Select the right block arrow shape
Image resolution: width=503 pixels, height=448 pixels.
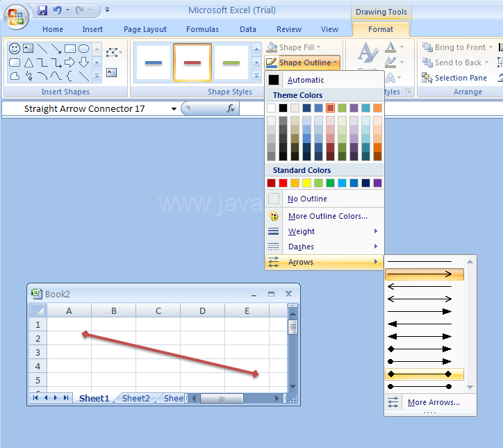[69, 63]
